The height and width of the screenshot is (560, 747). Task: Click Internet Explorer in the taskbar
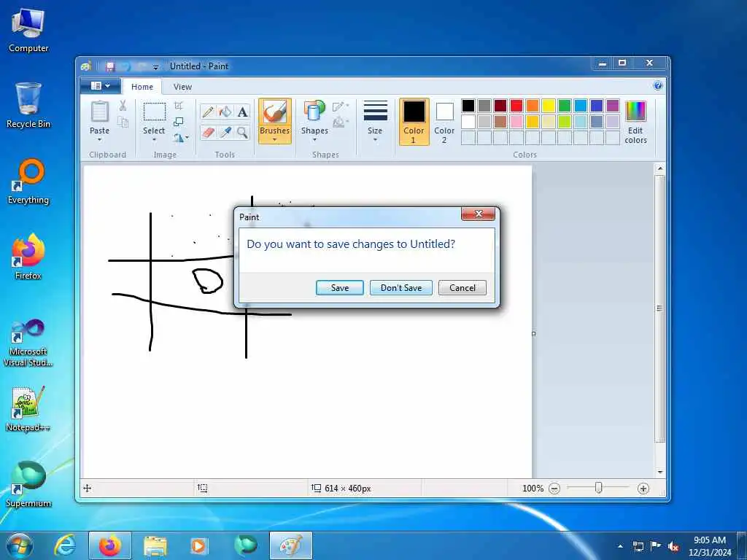pyautogui.click(x=64, y=545)
